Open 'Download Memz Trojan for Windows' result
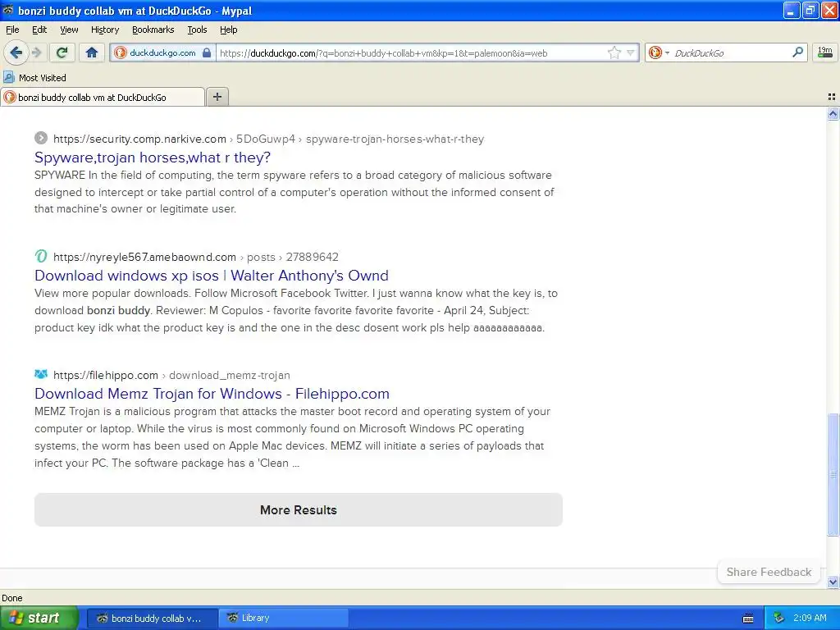The height and width of the screenshot is (630, 840). [212, 394]
